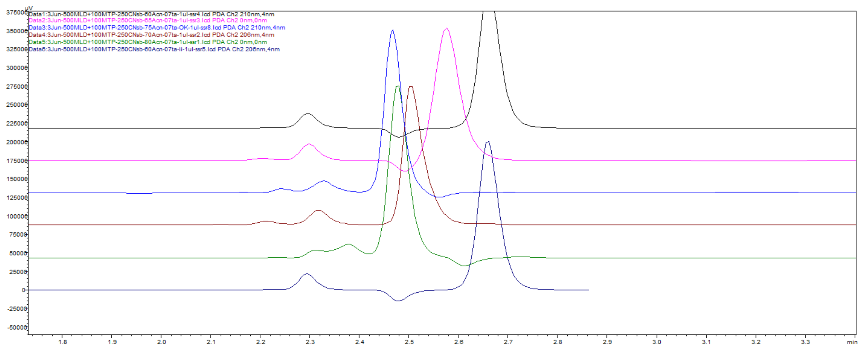Click the end of the navy Data6 trace
This screenshot has height=354, width=868.
588,290
